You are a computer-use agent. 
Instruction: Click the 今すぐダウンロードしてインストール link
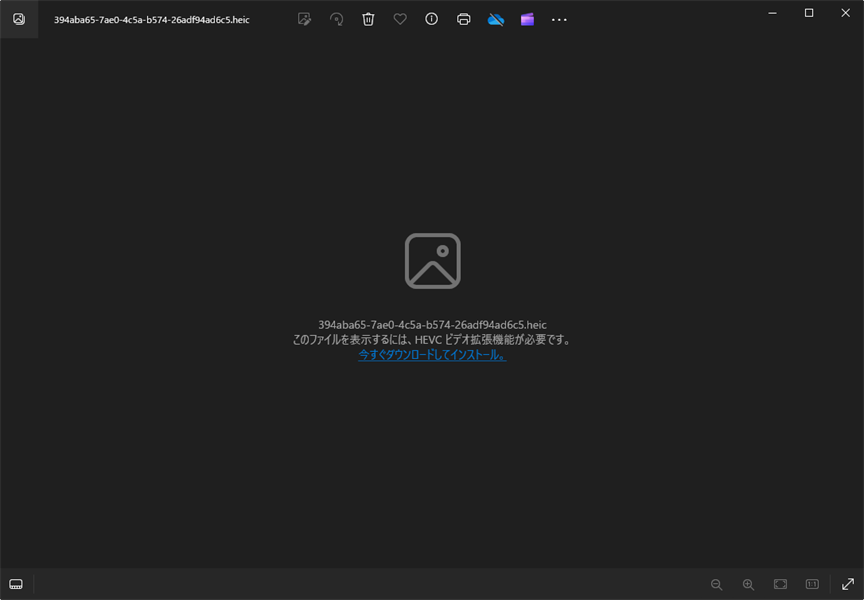pyautogui.click(x=432, y=355)
